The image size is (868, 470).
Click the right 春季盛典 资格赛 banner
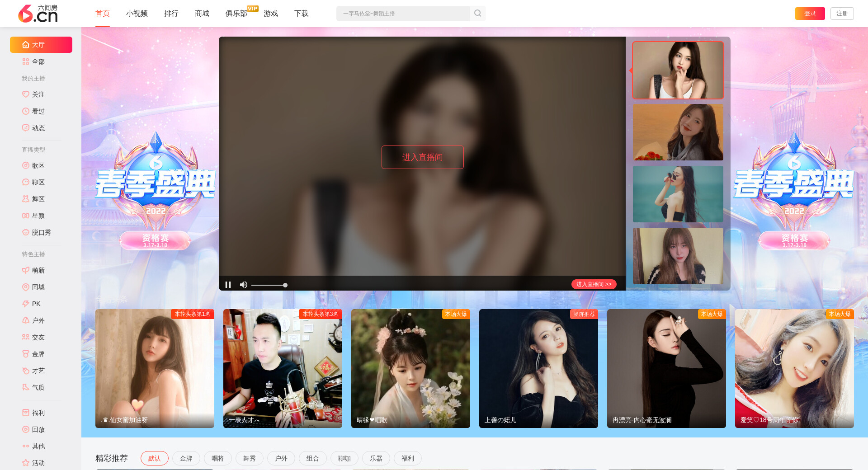click(x=794, y=191)
